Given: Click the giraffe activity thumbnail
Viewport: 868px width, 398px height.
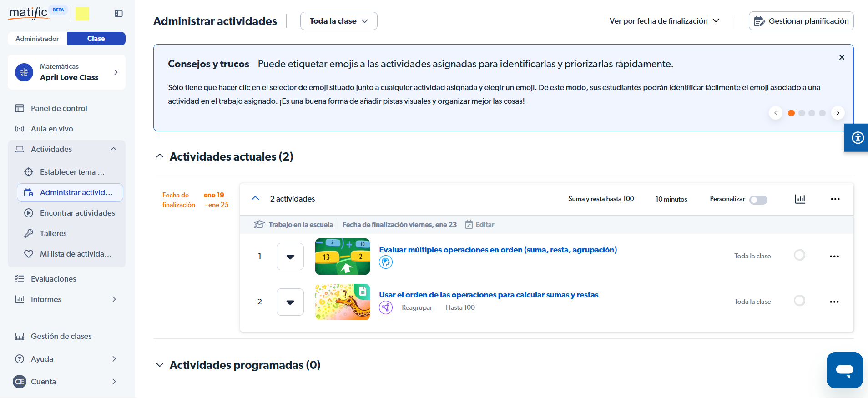Looking at the screenshot, I should coord(342,302).
